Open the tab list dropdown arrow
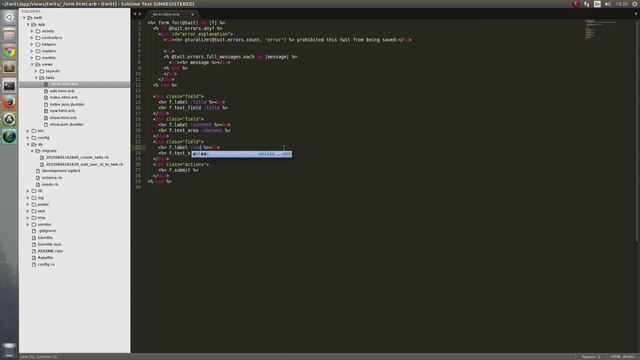Viewport: 640px width, 360px height. coord(636,14)
